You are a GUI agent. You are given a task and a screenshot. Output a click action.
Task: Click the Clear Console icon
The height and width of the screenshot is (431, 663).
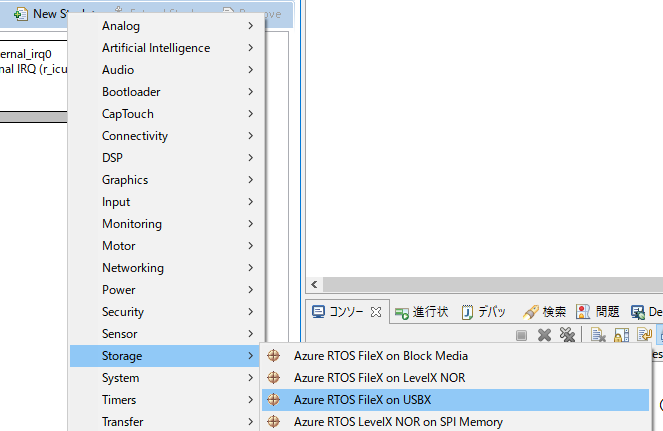pyautogui.click(x=598, y=335)
